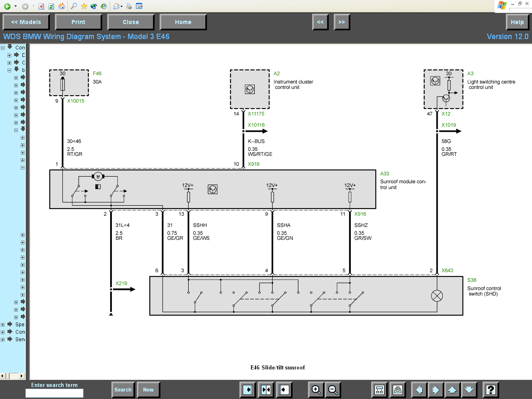Click the printer icon in browser toolbar
The width and height of the screenshot is (532, 399).
[x=129, y=6]
